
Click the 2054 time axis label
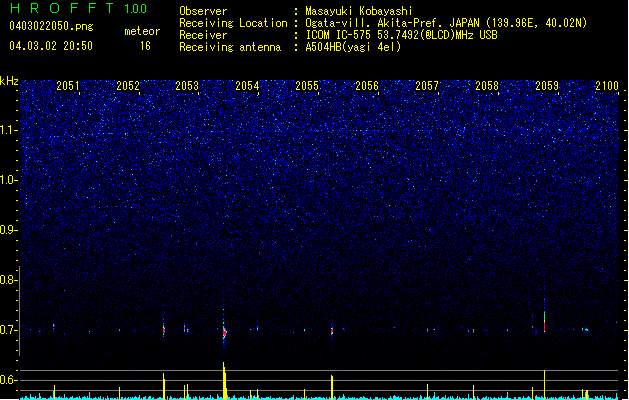point(247,85)
